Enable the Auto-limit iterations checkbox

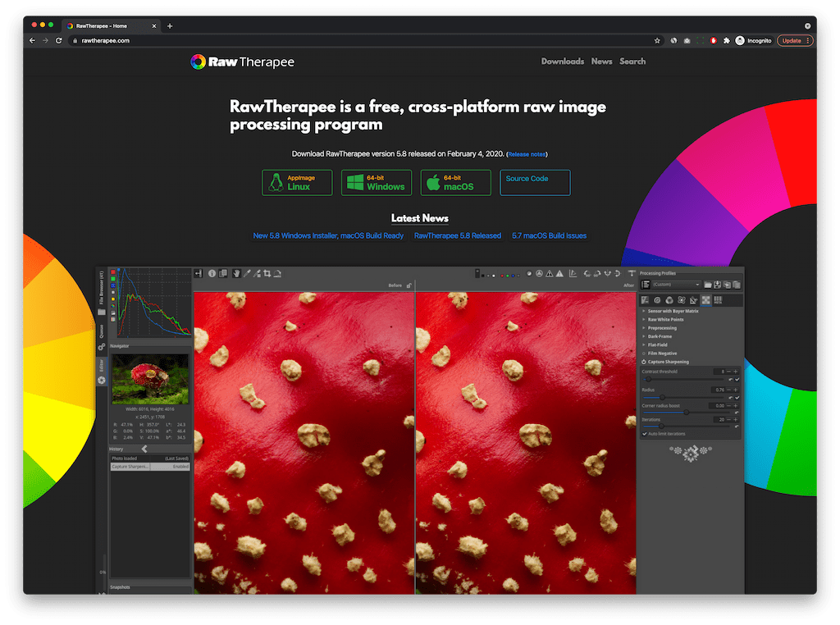pyautogui.click(x=645, y=434)
